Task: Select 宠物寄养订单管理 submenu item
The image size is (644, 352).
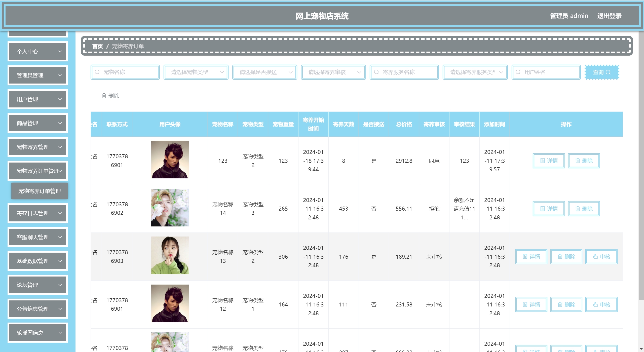Action: pyautogui.click(x=40, y=191)
